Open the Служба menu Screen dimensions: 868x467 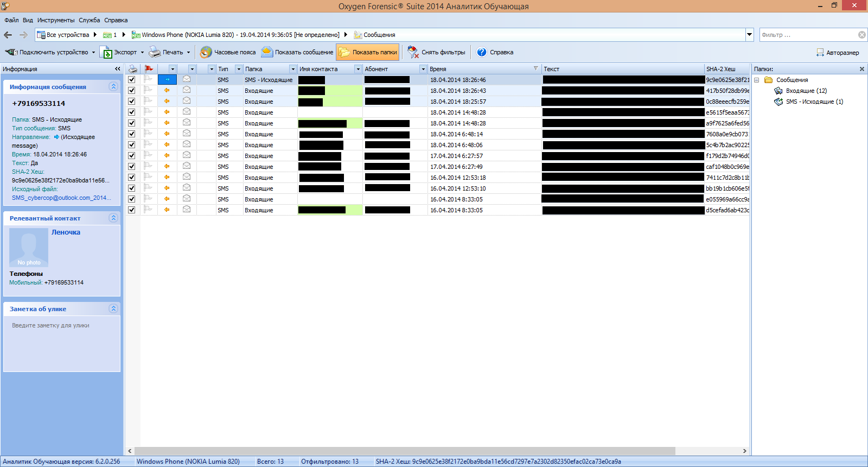tap(90, 20)
